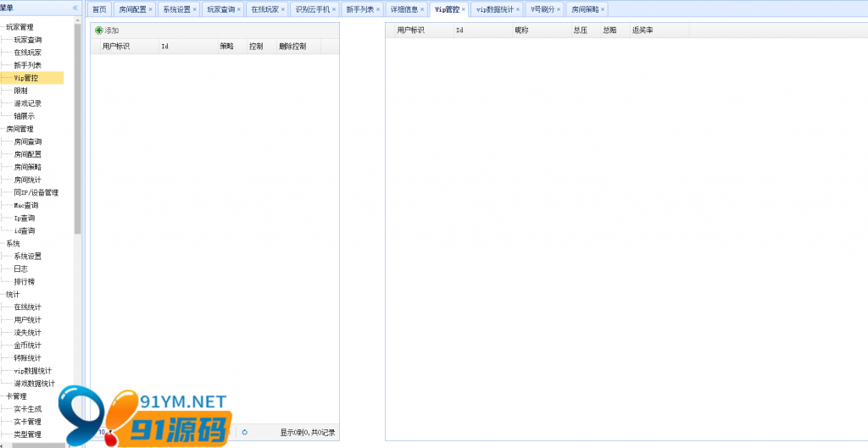Open 系统设置 in the sidebar menu
The height and width of the screenshot is (448, 868).
28,256
